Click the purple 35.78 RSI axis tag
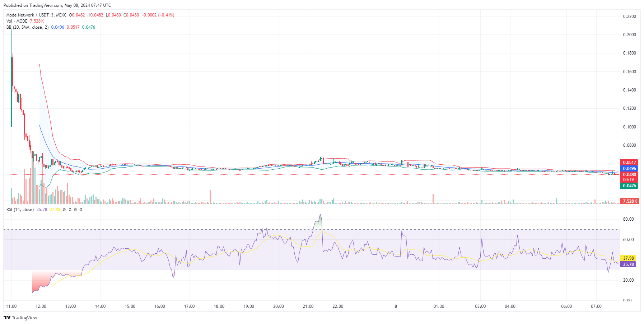The height and width of the screenshot is (324, 644). click(628, 264)
